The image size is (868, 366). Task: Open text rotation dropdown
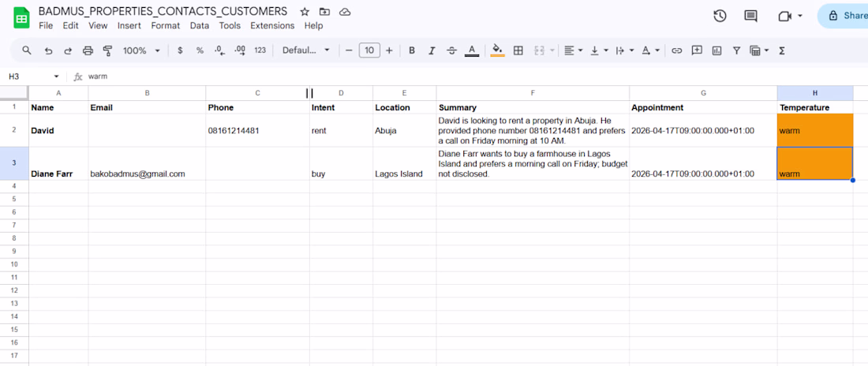pos(650,50)
